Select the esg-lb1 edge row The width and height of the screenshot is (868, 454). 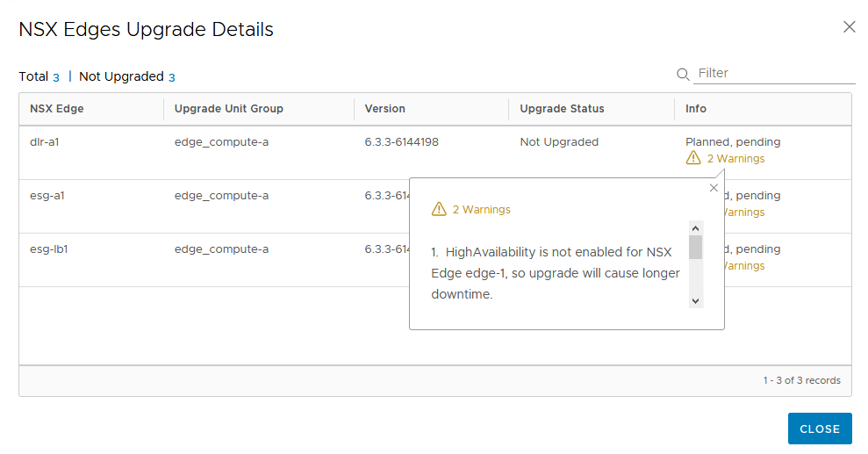pyautogui.click(x=49, y=249)
